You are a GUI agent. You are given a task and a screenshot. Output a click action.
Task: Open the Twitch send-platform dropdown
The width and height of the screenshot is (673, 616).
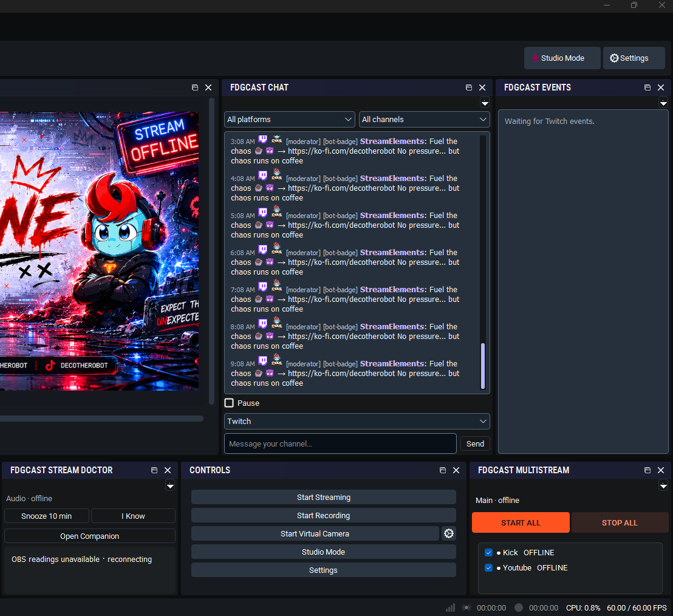[357, 421]
